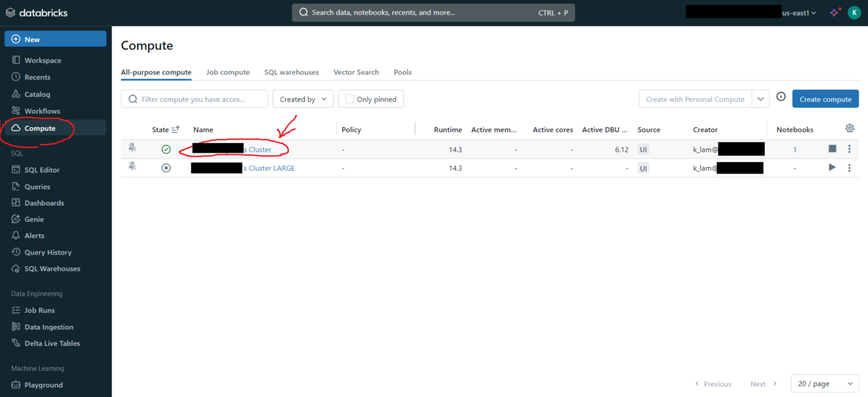The image size is (868, 397).
Task: Click the New button in sidebar
Action: (56, 39)
